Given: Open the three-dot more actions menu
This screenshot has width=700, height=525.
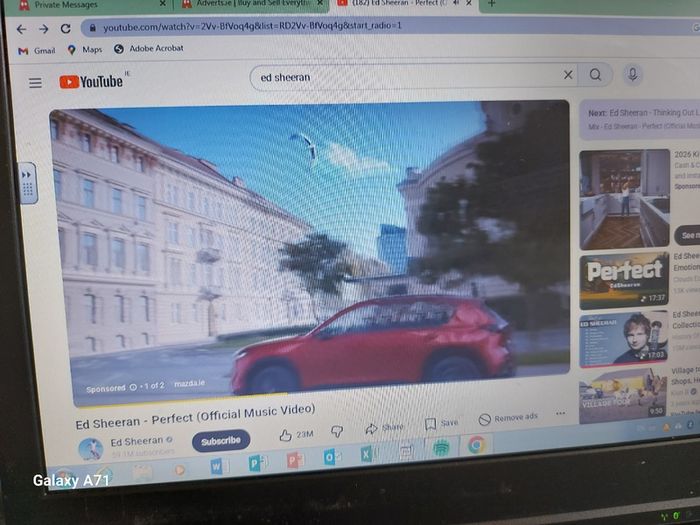Looking at the screenshot, I should (x=561, y=413).
